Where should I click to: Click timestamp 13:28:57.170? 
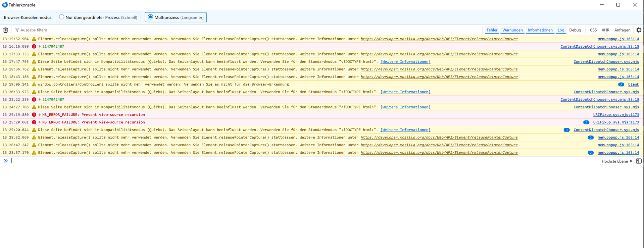(x=15, y=153)
